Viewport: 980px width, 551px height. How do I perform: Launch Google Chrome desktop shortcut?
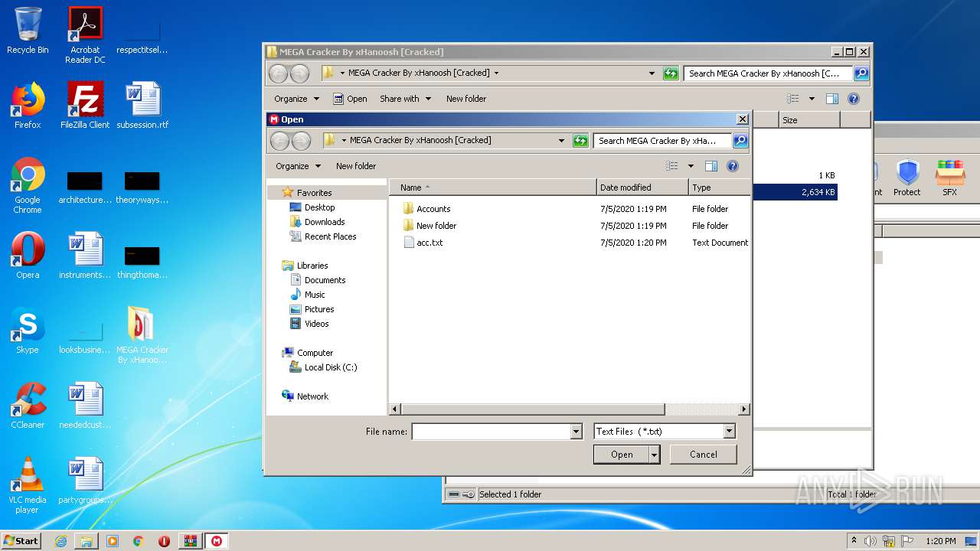[x=28, y=185]
